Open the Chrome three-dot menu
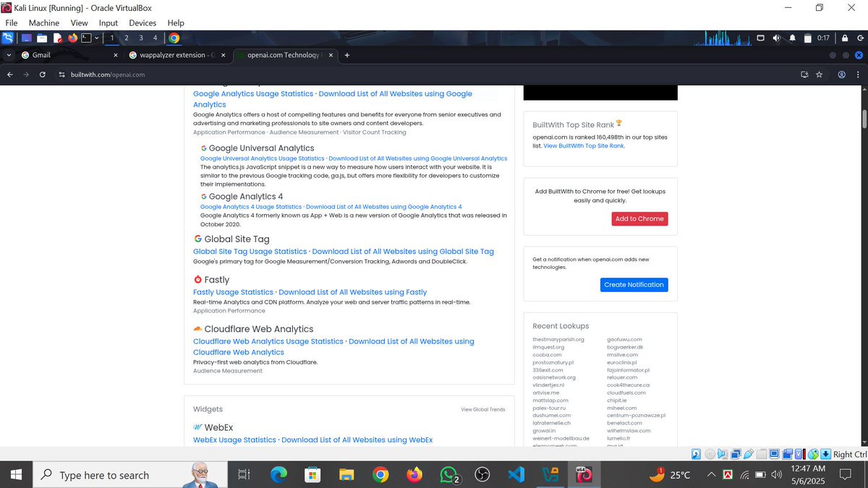Image resolution: width=868 pixels, height=488 pixels. click(858, 74)
